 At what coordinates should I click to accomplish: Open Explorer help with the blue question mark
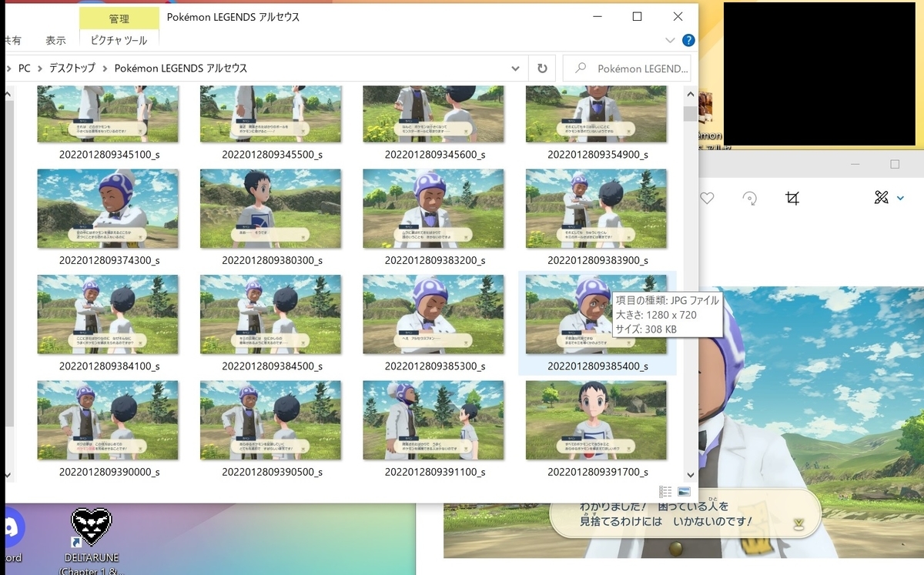(688, 40)
